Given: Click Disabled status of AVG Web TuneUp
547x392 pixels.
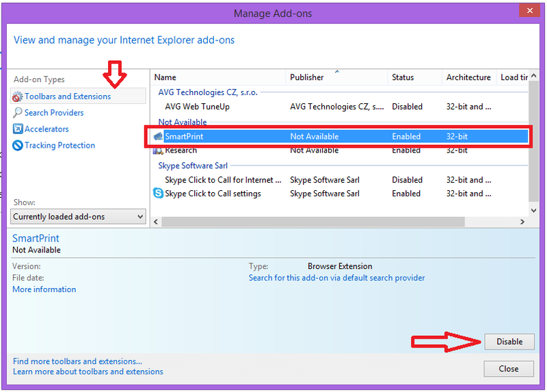Looking at the screenshot, I should click(x=407, y=107).
